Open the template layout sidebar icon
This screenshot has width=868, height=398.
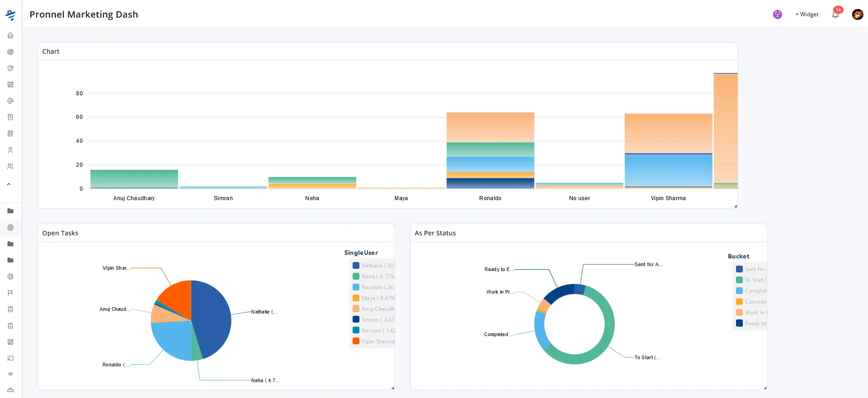[x=10, y=134]
